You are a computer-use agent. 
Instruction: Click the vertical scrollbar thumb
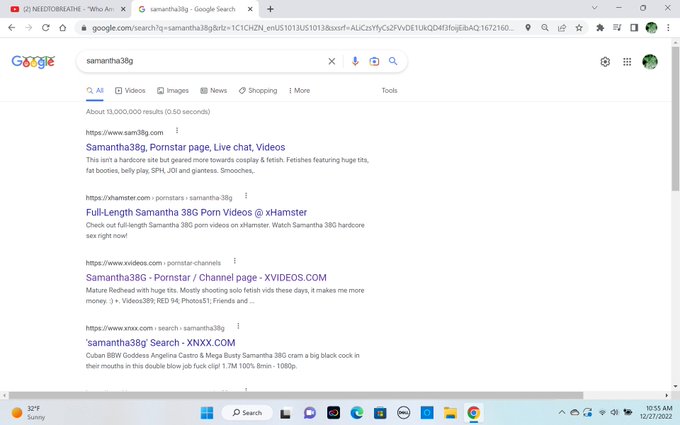coord(675,118)
